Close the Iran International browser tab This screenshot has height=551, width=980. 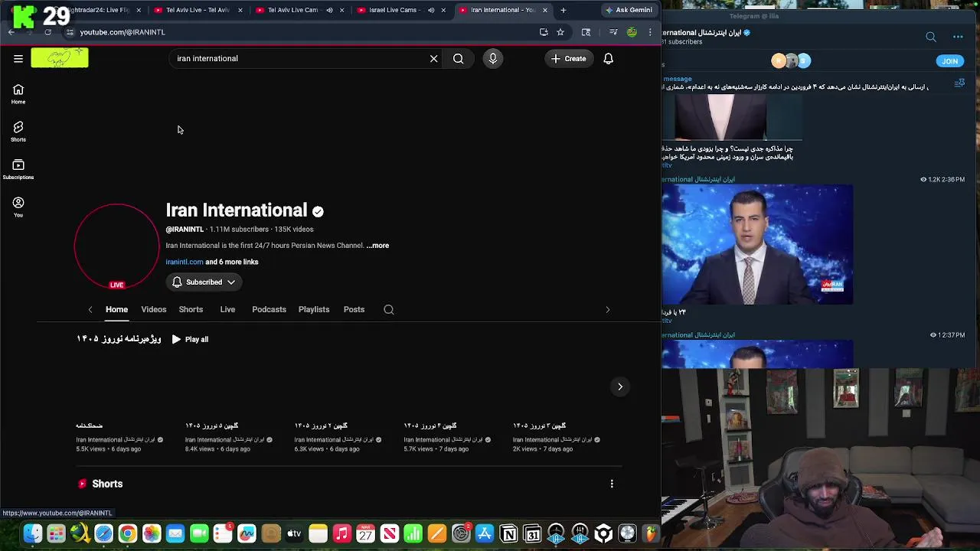tap(545, 10)
